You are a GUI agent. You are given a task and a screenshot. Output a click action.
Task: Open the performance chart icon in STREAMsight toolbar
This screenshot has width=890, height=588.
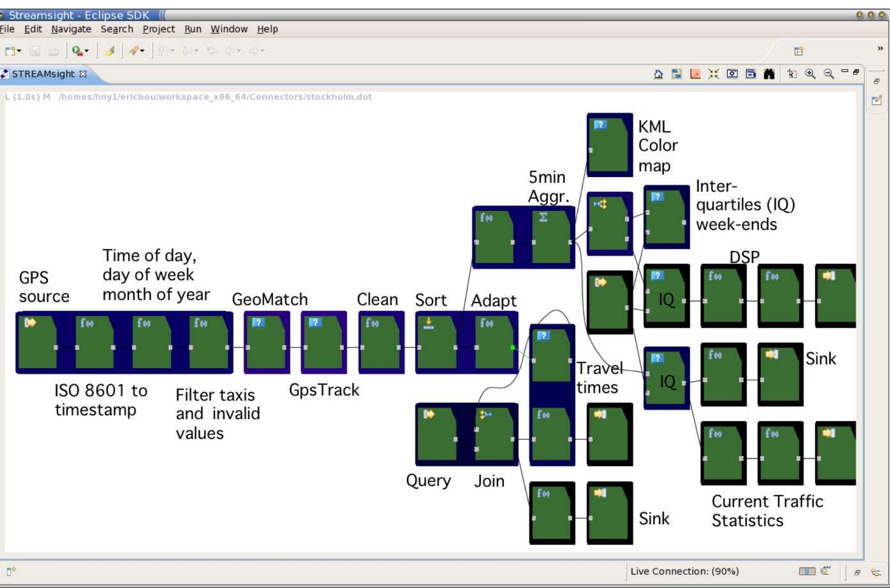pyautogui.click(x=695, y=75)
